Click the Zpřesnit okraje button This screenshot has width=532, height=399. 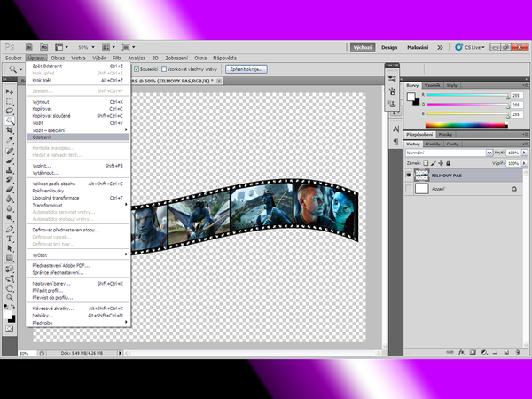coord(246,68)
